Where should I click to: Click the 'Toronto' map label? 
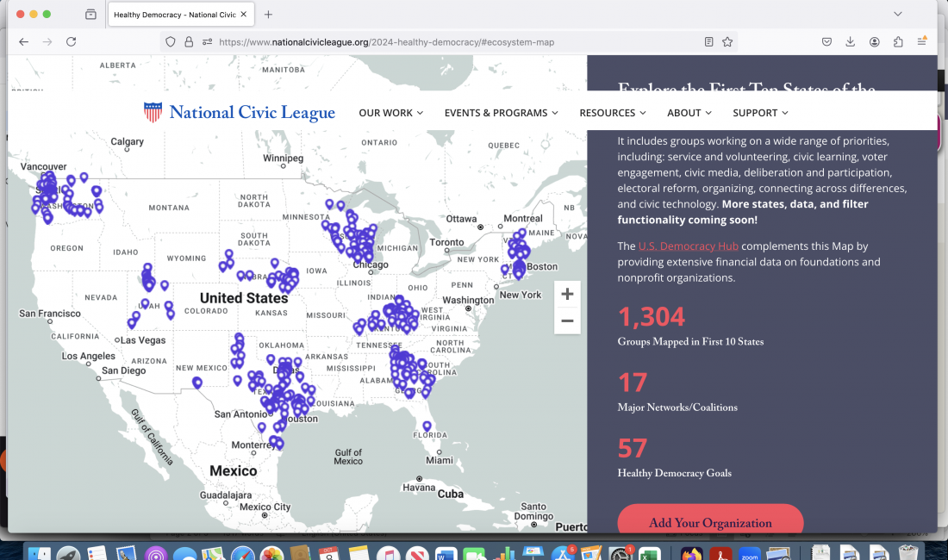coord(446,242)
